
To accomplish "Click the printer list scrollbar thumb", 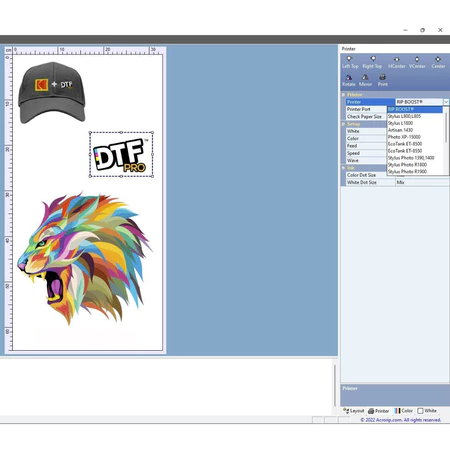I will (446, 127).
